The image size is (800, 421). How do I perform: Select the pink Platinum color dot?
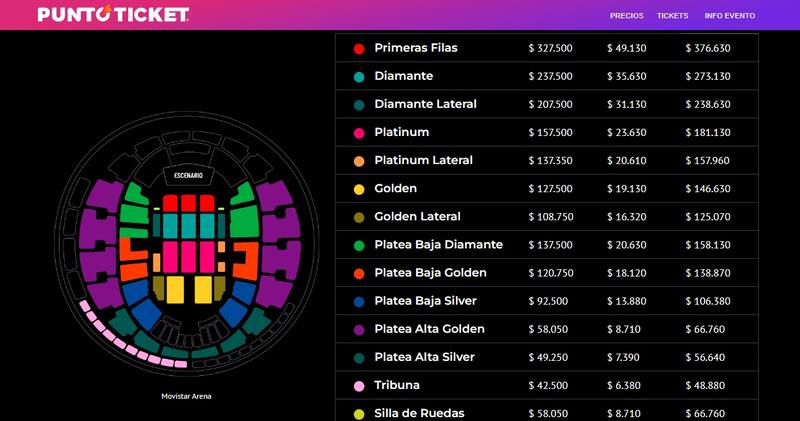coord(359,132)
